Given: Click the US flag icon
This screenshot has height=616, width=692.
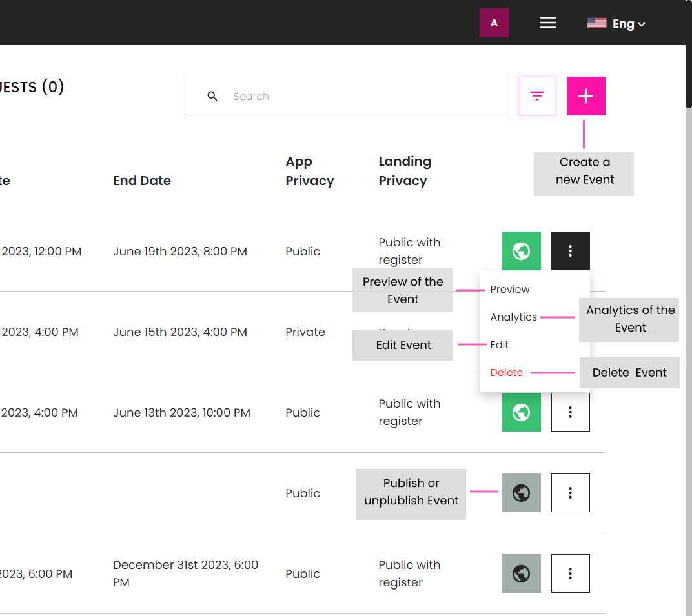Looking at the screenshot, I should 596,23.
